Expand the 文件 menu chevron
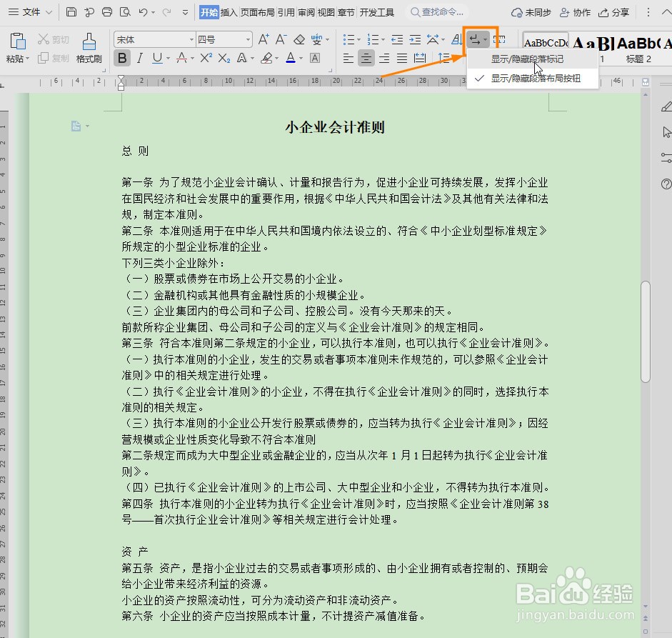 point(49,12)
